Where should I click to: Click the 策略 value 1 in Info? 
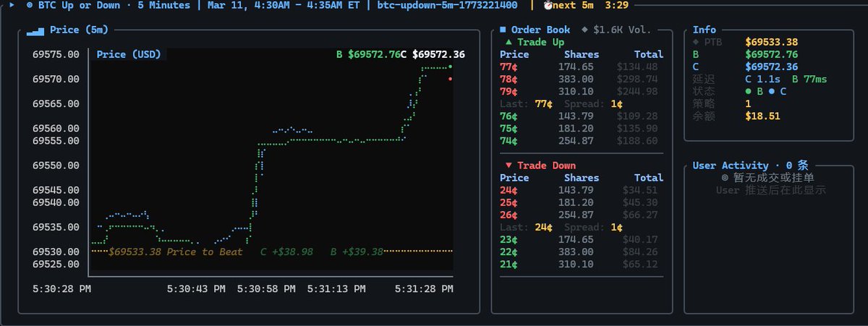tap(749, 103)
